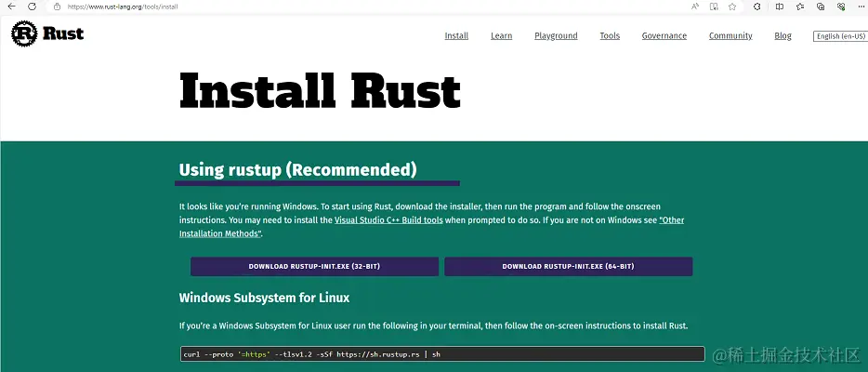Click the Rust gear logo
The height and width of the screenshot is (372, 868).
[x=24, y=33]
